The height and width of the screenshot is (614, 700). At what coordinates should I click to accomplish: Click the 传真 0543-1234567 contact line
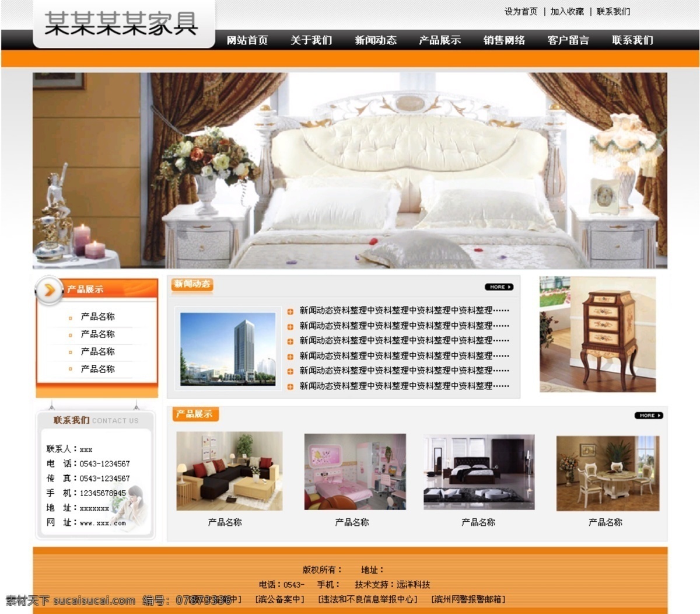88,479
